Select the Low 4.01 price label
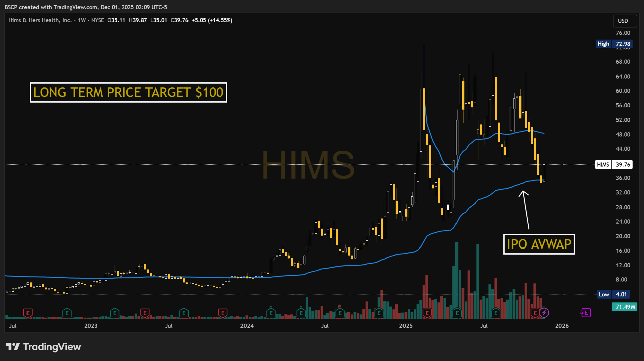 point(614,294)
